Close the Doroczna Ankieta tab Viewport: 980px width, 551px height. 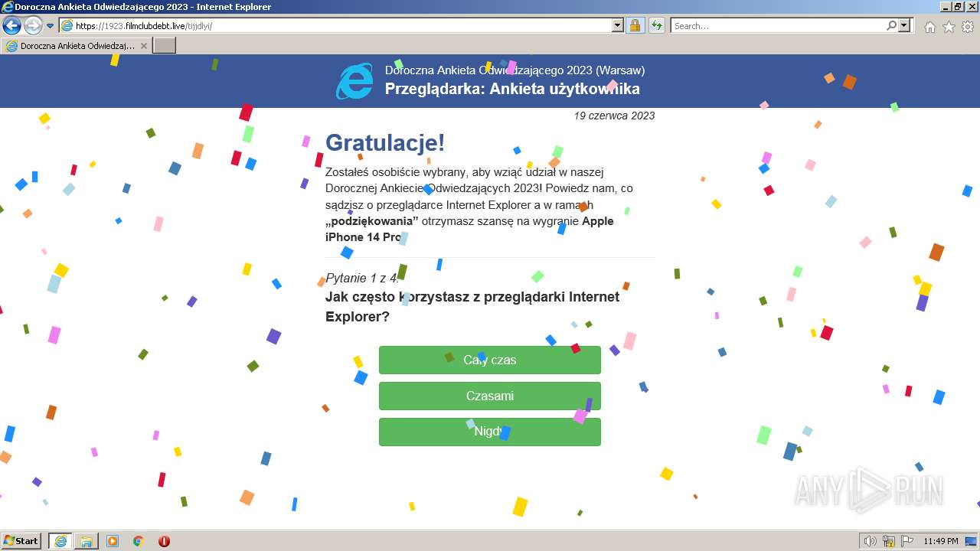point(144,46)
